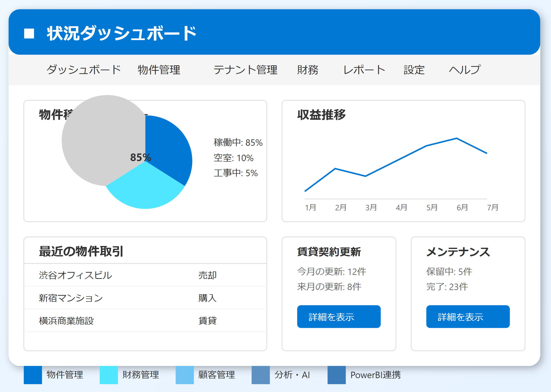Switch to the レポート tab
This screenshot has width=551, height=392.
(x=364, y=70)
